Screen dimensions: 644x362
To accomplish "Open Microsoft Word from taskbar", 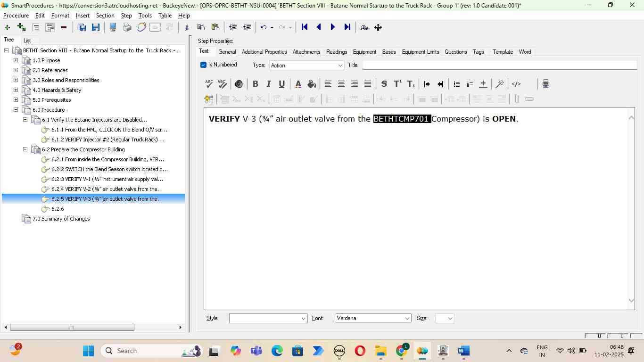I will 463,351.
